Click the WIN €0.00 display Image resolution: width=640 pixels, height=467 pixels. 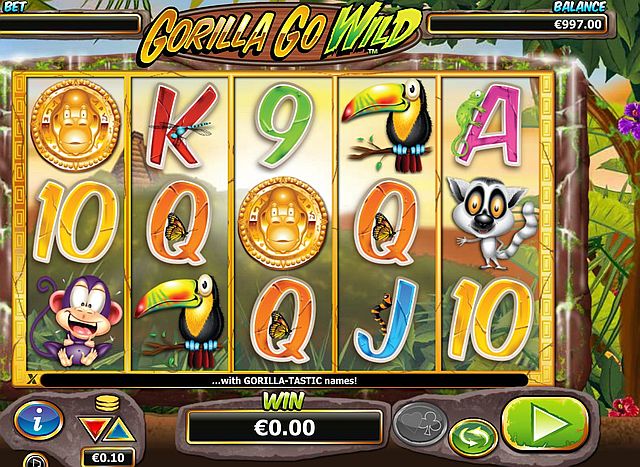tap(284, 427)
